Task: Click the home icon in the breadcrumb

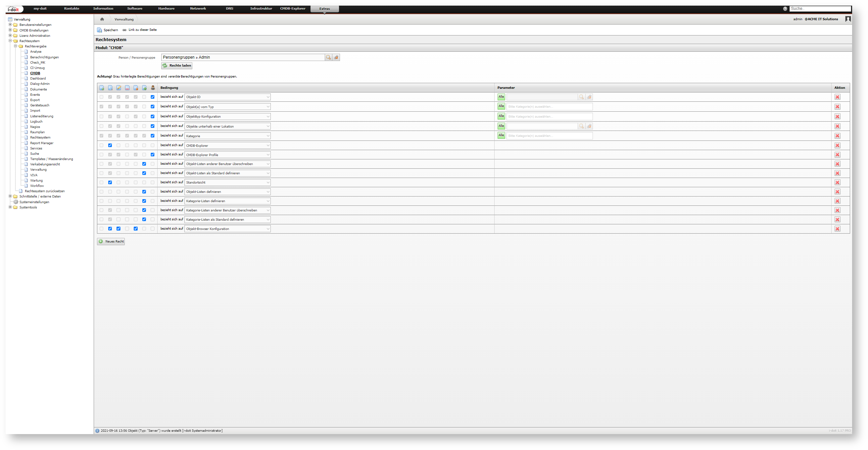Action: coord(102,19)
